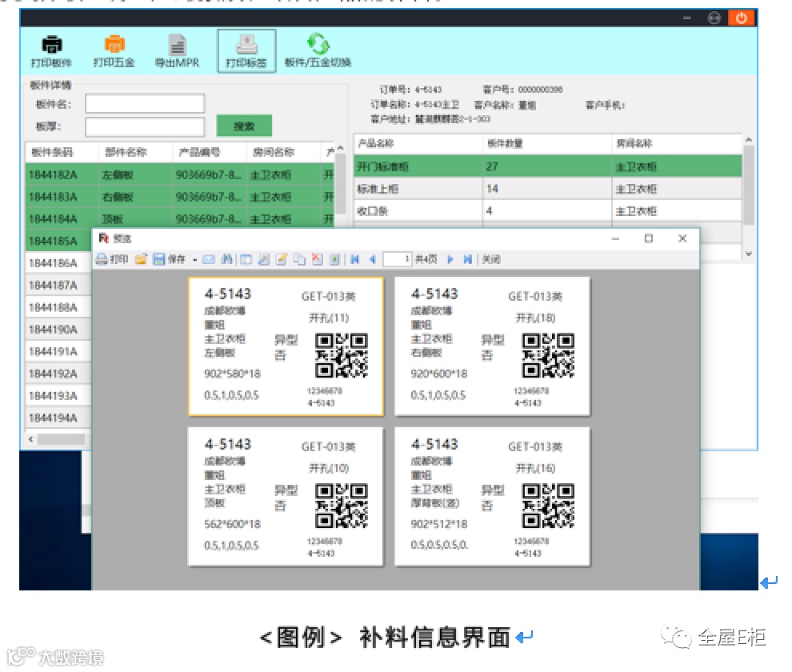Viewport: 792px width, 672px height.
Task: Click the 打印板件 printer icon
Action: pyautogui.click(x=51, y=45)
